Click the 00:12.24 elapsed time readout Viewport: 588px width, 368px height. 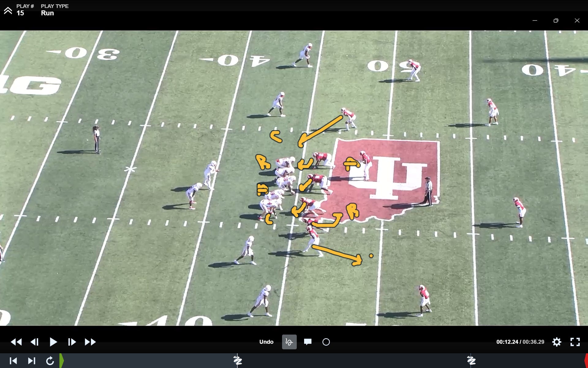[x=507, y=342]
